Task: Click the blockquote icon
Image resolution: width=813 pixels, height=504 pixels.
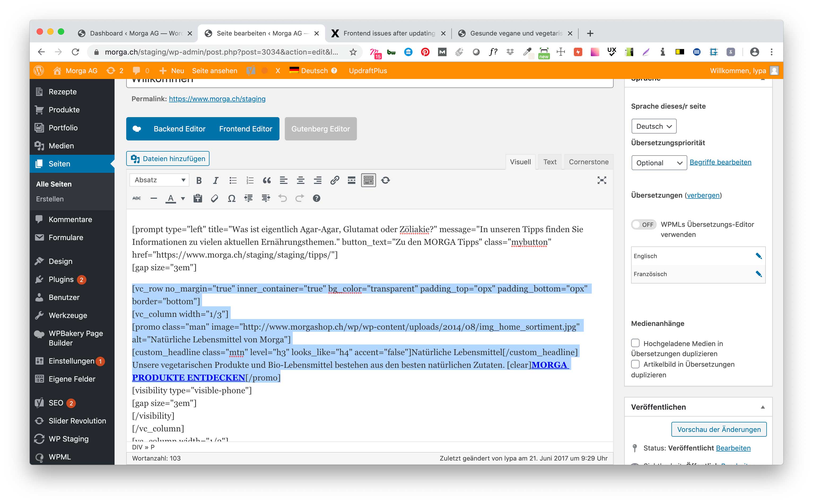Action: [x=266, y=180]
